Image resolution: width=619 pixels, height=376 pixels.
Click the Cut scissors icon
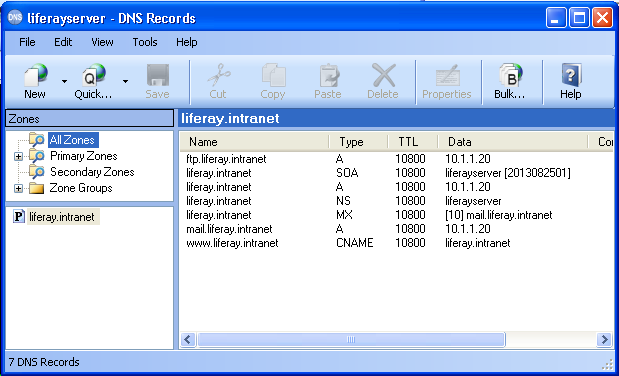coord(219,75)
